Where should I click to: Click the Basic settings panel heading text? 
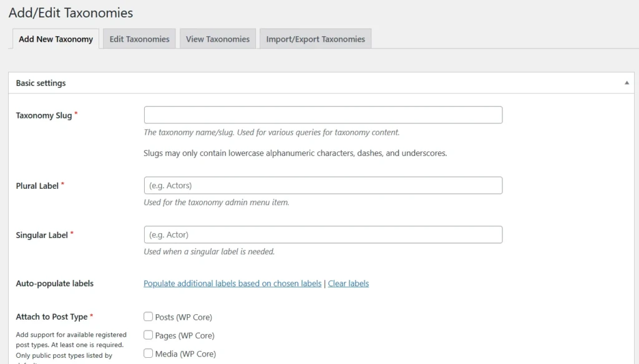(41, 83)
